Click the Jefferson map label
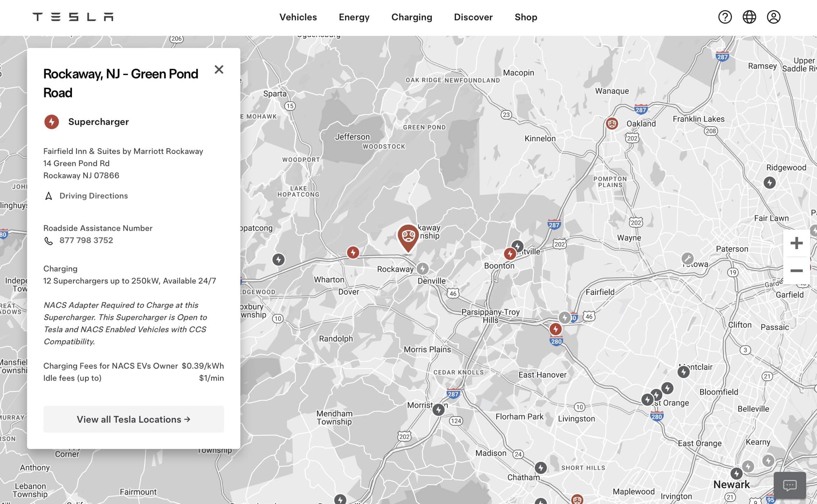Screen dimensions: 817x504 tap(352, 137)
